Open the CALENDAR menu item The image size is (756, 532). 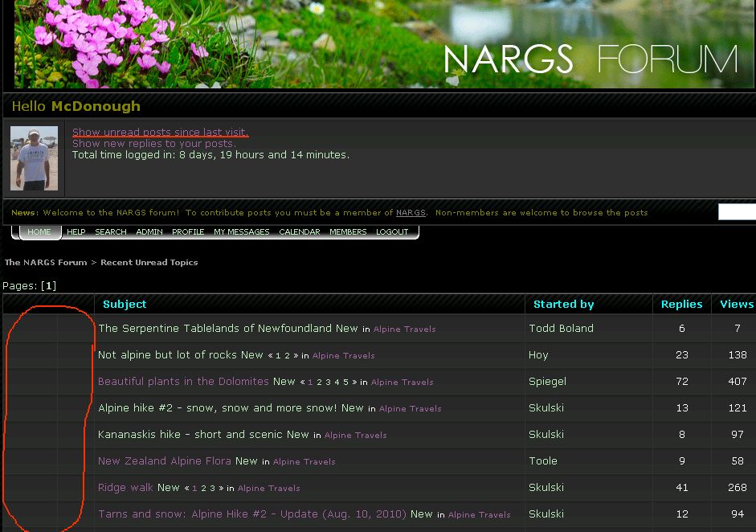[300, 231]
